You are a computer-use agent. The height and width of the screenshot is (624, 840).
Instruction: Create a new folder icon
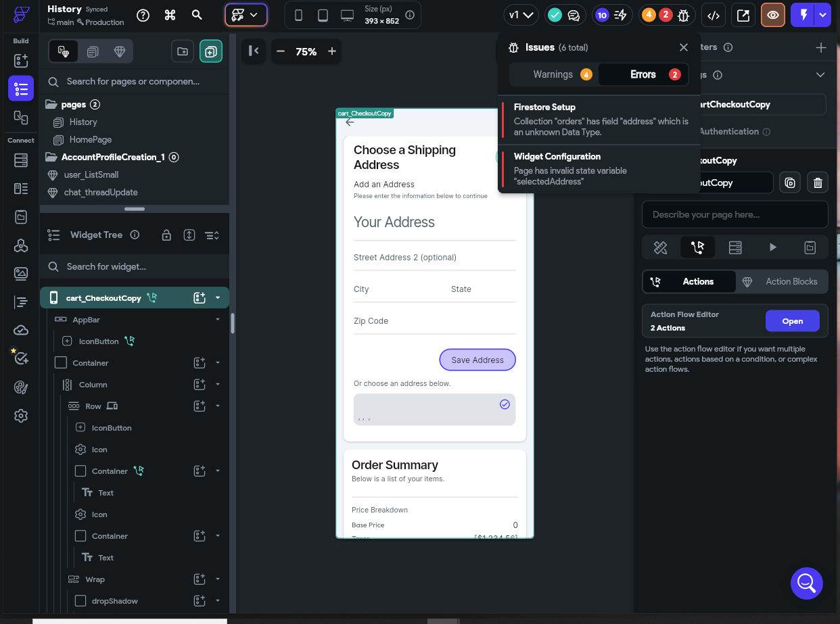(183, 51)
